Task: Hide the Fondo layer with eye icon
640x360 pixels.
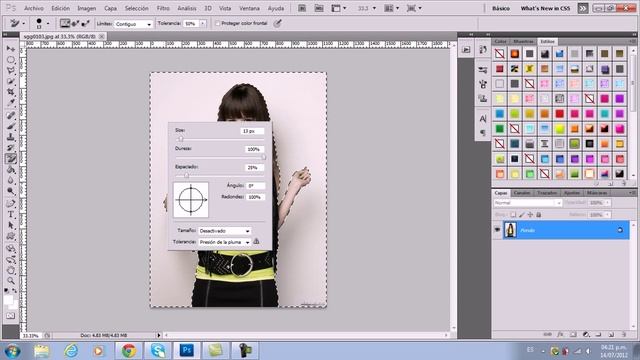Action: click(497, 230)
